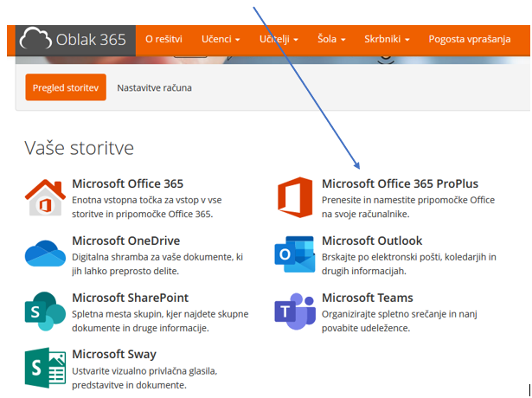Open Microsoft Office 365 ProPlus title link
The image size is (532, 398).
(x=400, y=183)
